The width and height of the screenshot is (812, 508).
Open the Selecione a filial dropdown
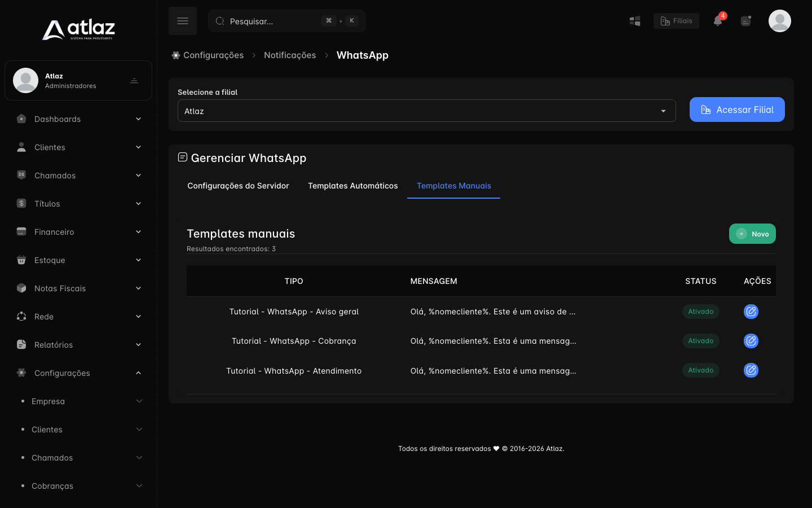427,111
